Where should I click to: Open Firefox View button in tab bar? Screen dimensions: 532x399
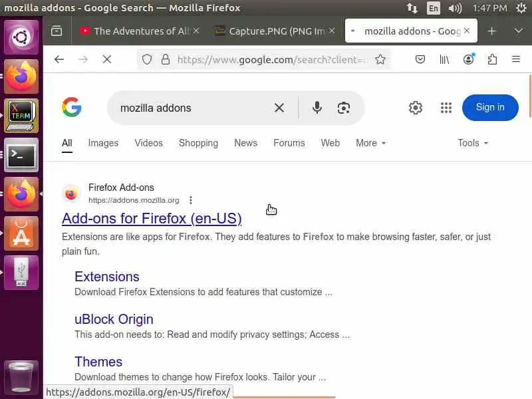pos(57,31)
